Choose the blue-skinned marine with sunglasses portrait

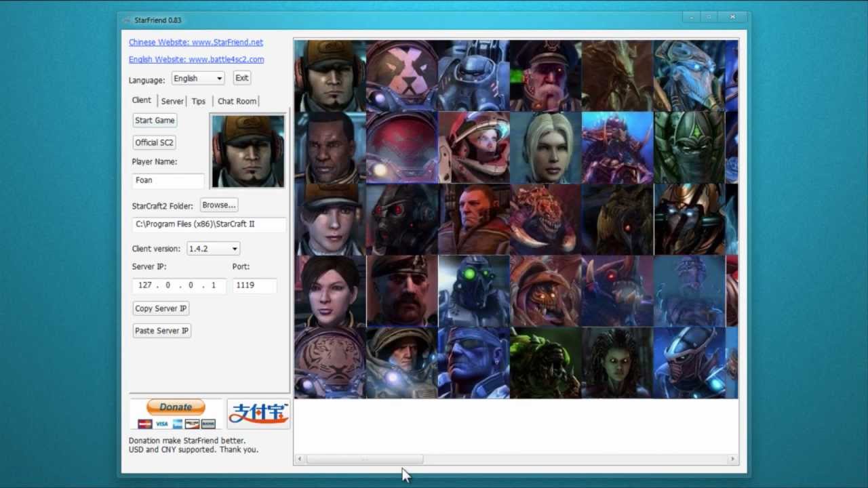pos(473,363)
